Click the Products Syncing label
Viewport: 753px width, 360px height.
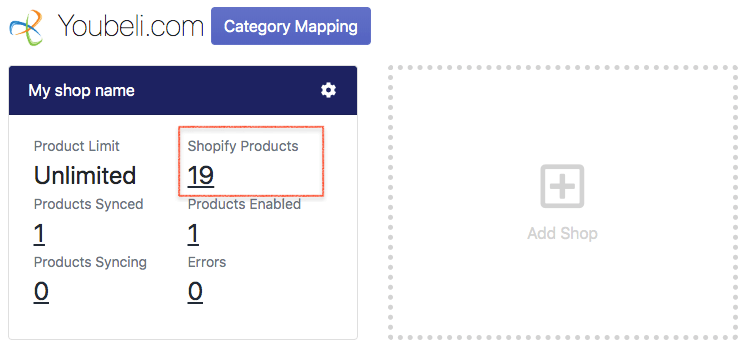90,263
